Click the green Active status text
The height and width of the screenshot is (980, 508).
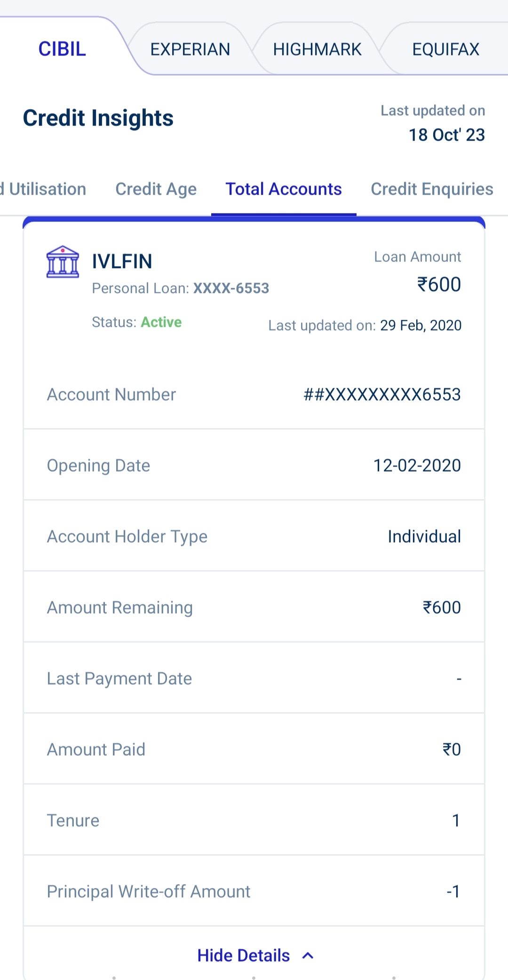[x=161, y=322]
